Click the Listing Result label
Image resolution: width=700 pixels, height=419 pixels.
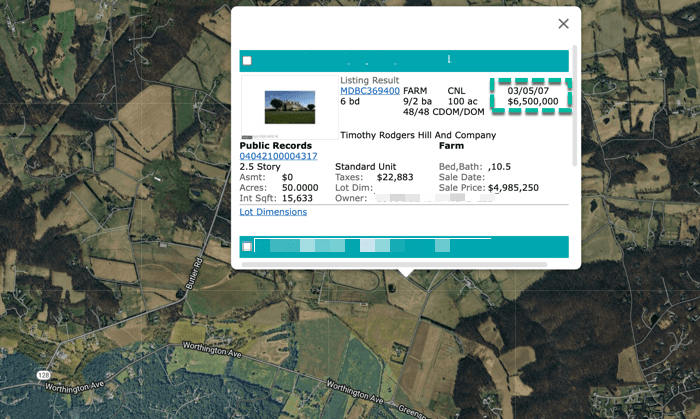[x=369, y=80]
